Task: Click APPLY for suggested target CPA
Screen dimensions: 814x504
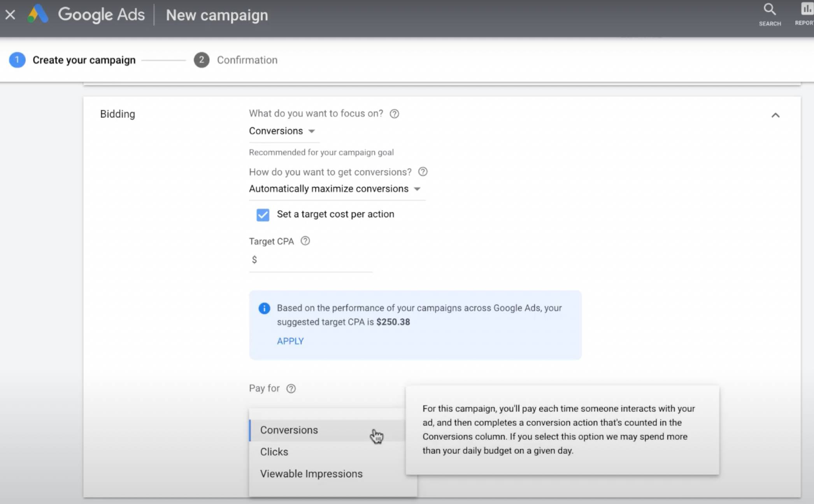Action: pyautogui.click(x=290, y=341)
